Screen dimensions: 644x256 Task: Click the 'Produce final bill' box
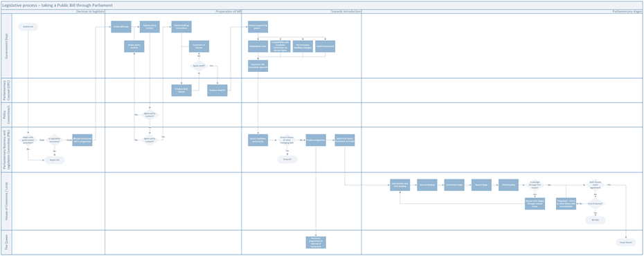click(217, 90)
